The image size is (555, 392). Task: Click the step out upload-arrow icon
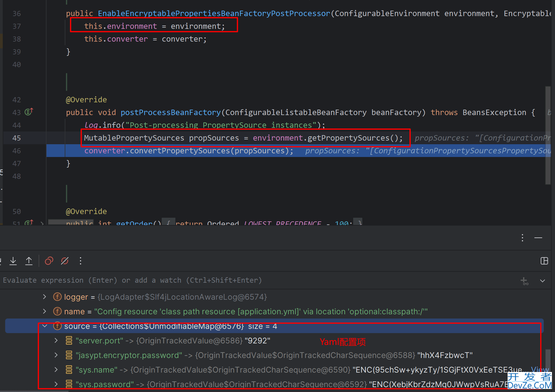pos(29,261)
